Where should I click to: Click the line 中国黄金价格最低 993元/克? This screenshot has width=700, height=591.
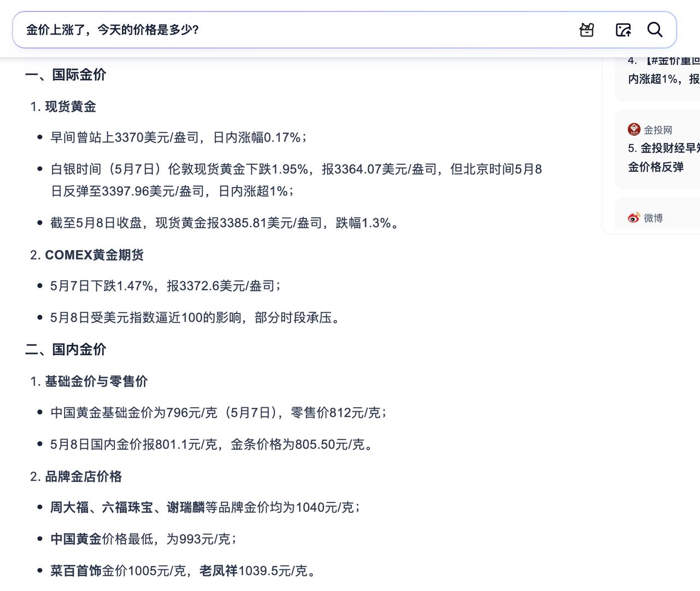point(143,539)
